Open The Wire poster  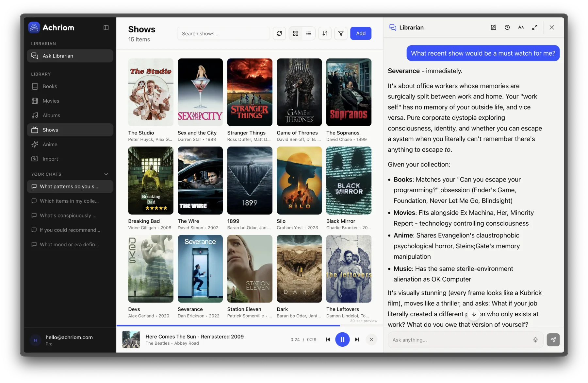click(x=200, y=181)
